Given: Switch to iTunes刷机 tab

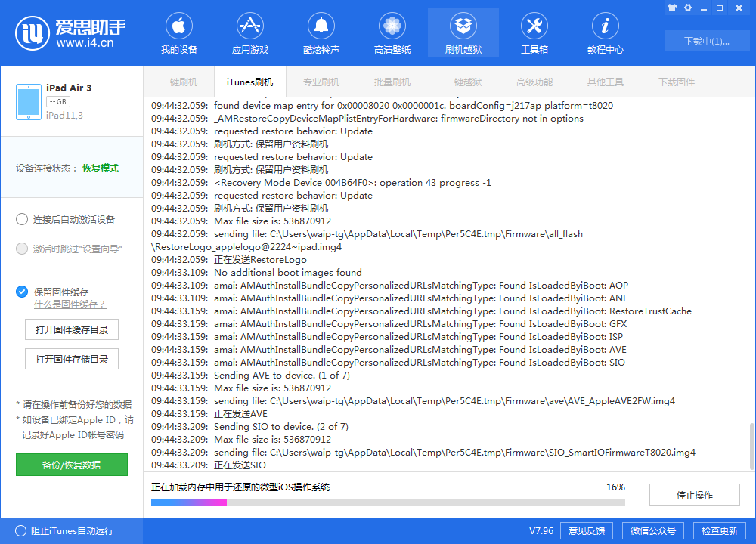Looking at the screenshot, I should click(x=249, y=82).
